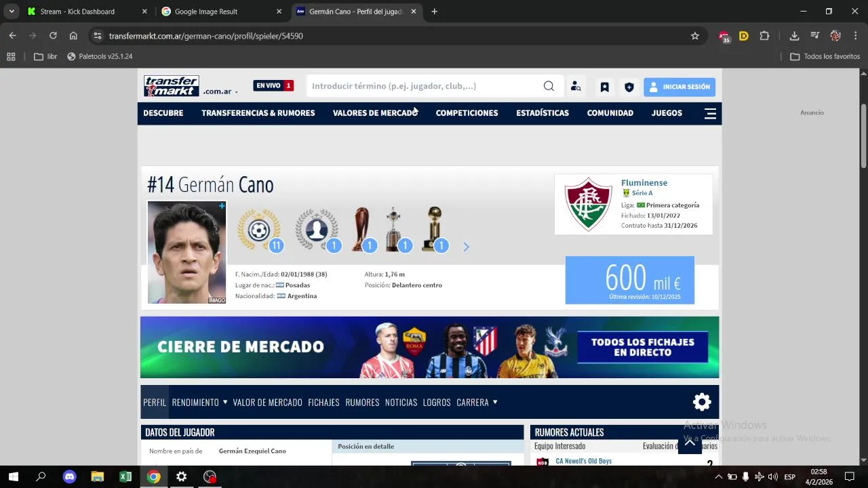
Task: Open the ESTADÍSTICAS menu
Action: 542,113
